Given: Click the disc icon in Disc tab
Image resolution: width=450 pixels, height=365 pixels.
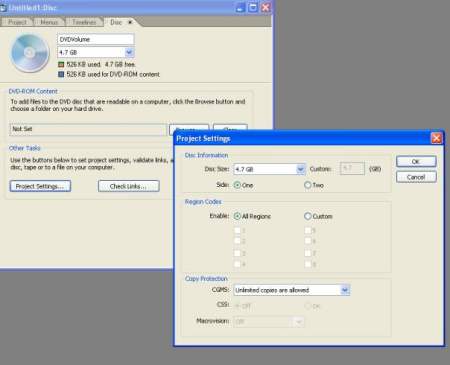Looking at the screenshot, I should click(x=30, y=53).
